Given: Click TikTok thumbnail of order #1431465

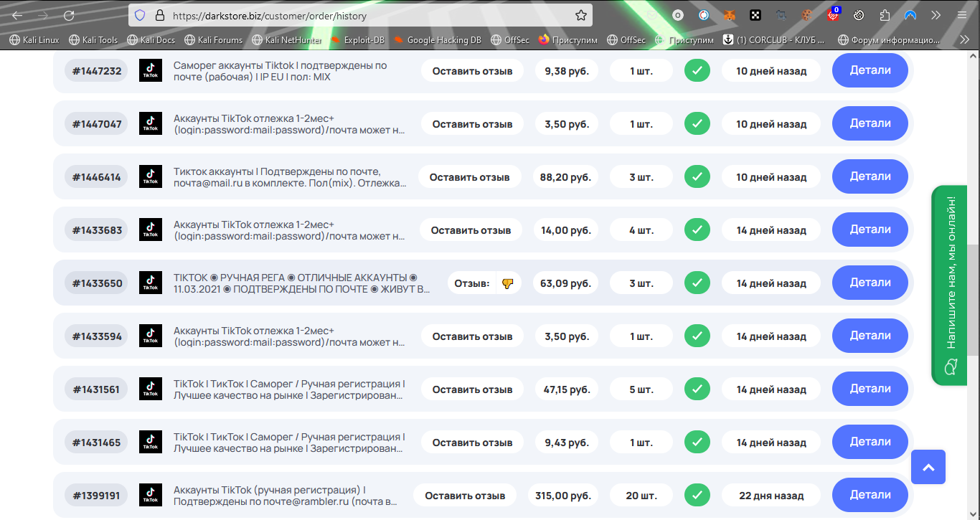Looking at the screenshot, I should (151, 442).
